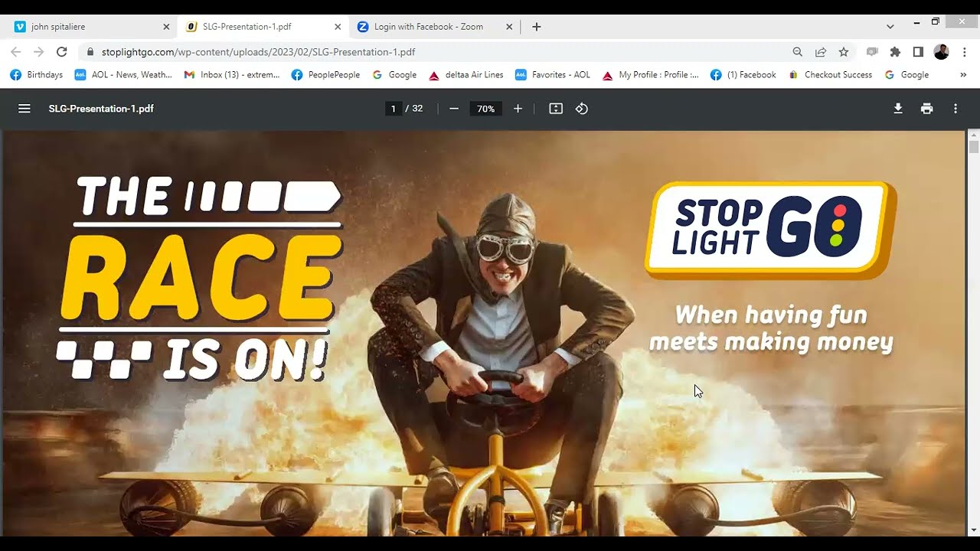Reload the current page
This screenshot has height=551, width=980.
pos(62,52)
